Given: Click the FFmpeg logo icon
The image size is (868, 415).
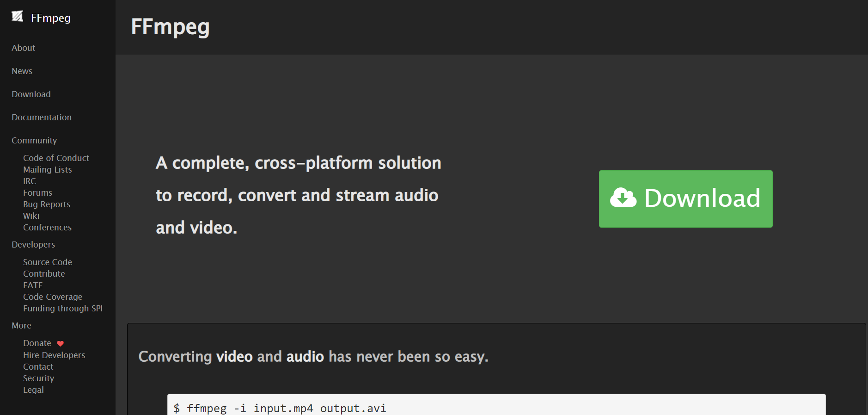Looking at the screenshot, I should [x=18, y=17].
